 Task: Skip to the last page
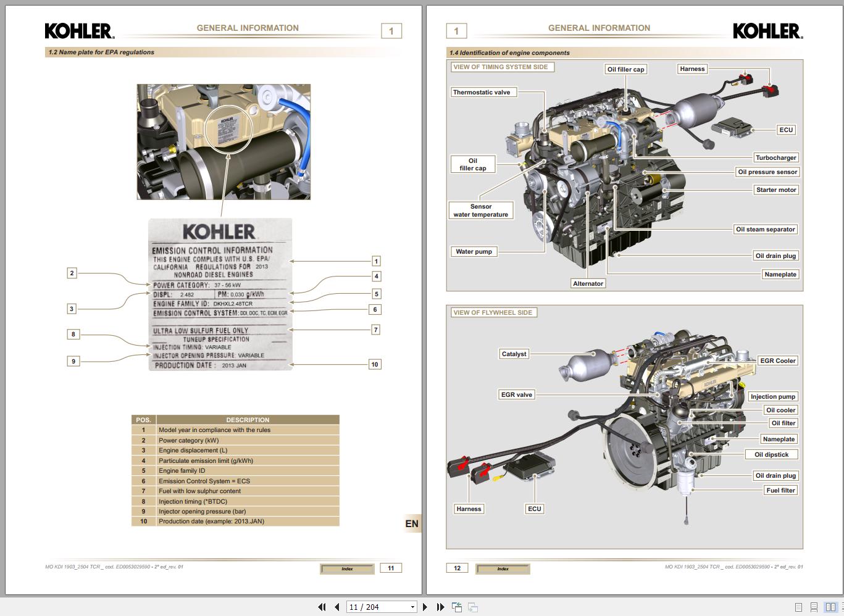pyautogui.click(x=440, y=607)
